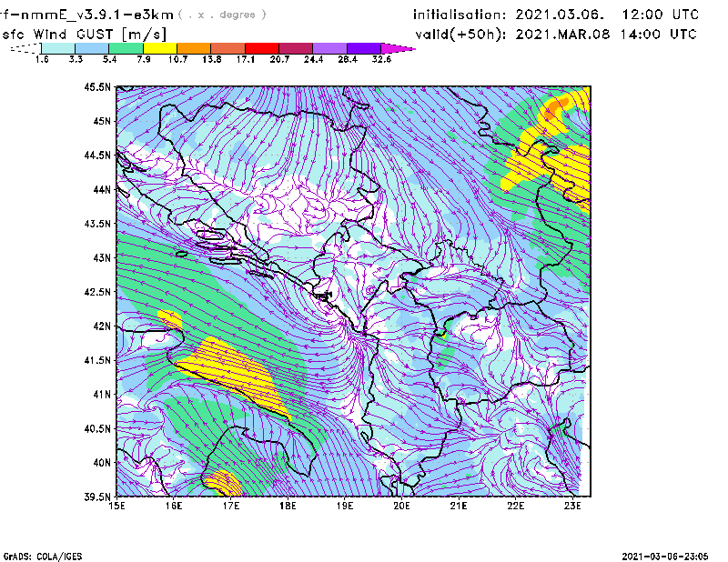Image resolution: width=728 pixels, height=562 pixels.
Task: Click the timestamp '2021-03-06-23:05'
Action: point(665,557)
